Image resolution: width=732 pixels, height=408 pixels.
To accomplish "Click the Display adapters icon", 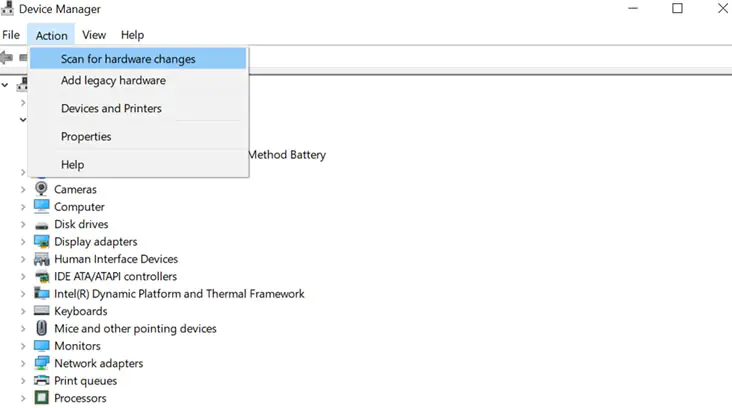I will (42, 241).
